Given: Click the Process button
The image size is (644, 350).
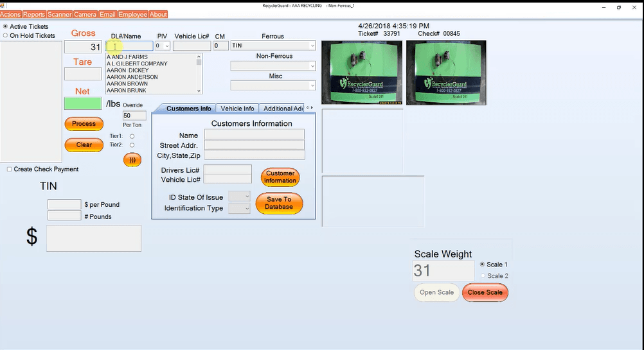Looking at the screenshot, I should tap(84, 123).
